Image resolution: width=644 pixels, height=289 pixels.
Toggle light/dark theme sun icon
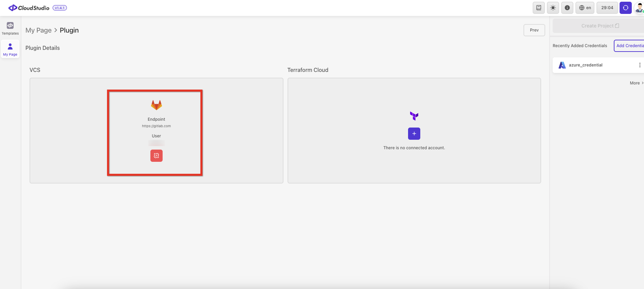[553, 8]
